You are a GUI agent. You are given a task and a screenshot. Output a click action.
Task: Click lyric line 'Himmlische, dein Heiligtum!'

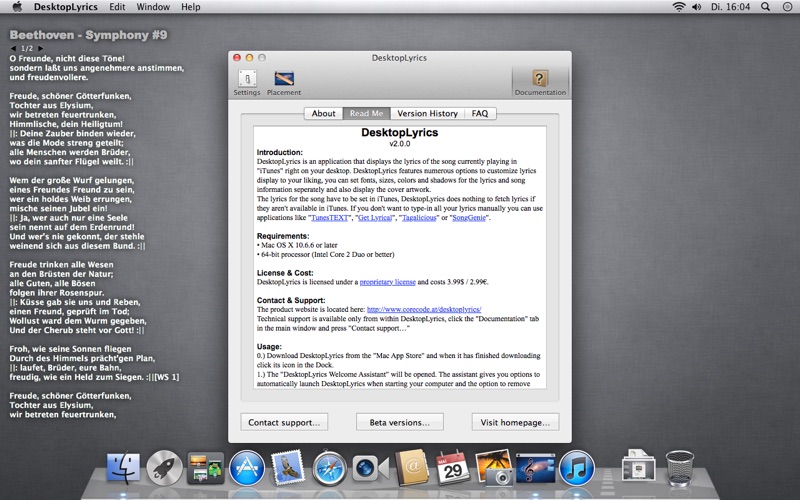66,124
